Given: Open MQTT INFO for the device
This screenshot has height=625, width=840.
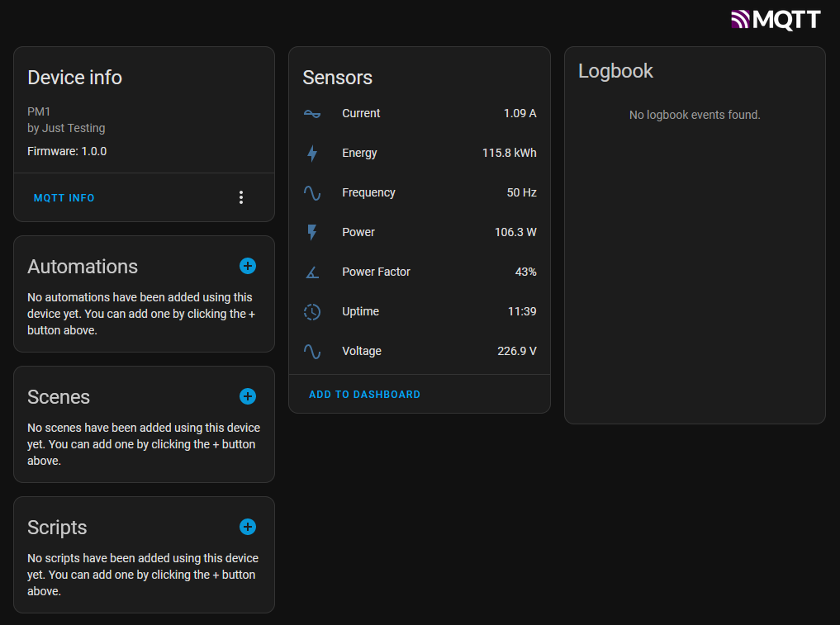Looking at the screenshot, I should click(64, 198).
